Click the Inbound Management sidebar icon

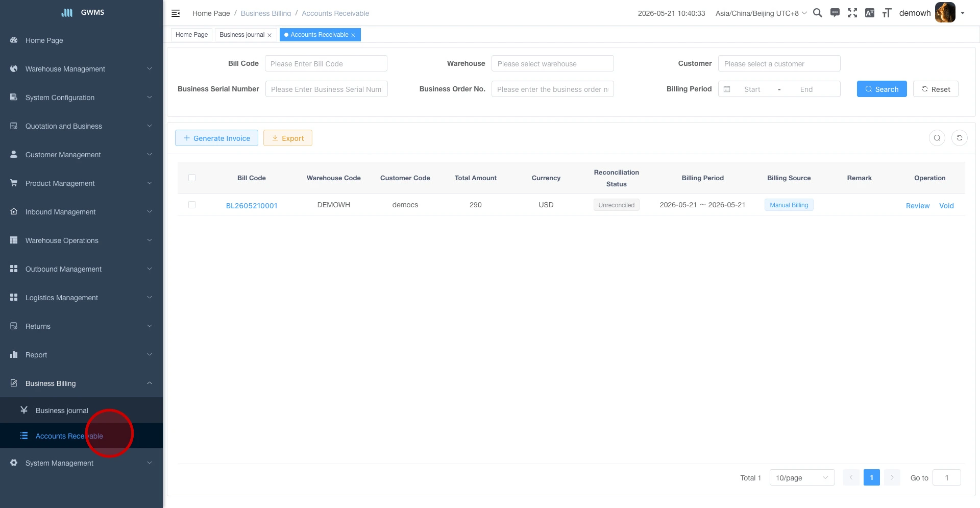coord(14,211)
